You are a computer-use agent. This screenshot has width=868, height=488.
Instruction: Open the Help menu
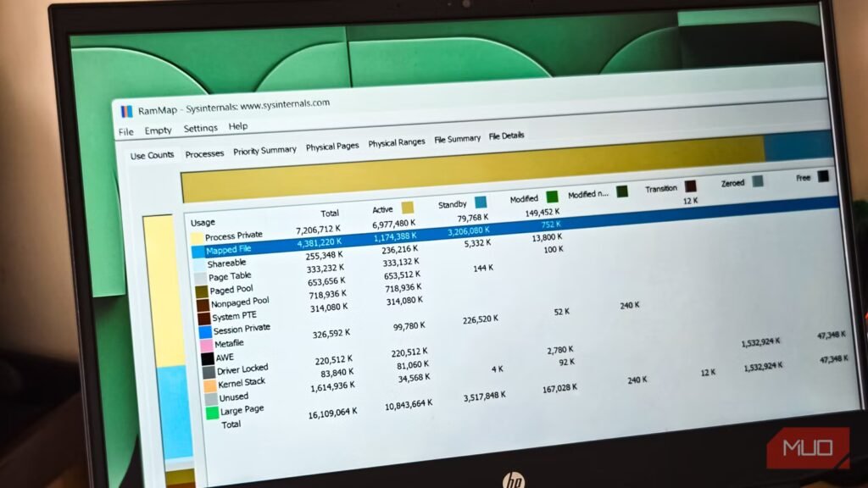click(237, 127)
